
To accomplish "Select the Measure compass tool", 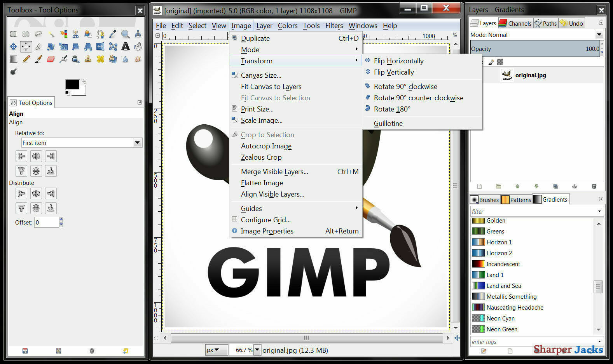I will pyautogui.click(x=138, y=34).
